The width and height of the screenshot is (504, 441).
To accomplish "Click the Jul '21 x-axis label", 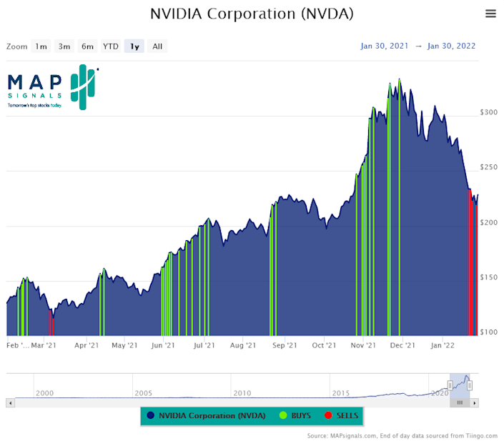I will pos(204,345).
